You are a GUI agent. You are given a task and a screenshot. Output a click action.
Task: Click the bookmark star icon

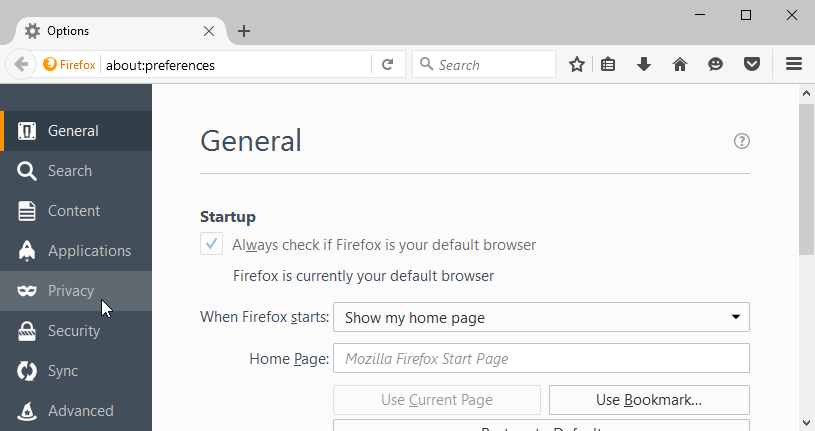point(577,64)
